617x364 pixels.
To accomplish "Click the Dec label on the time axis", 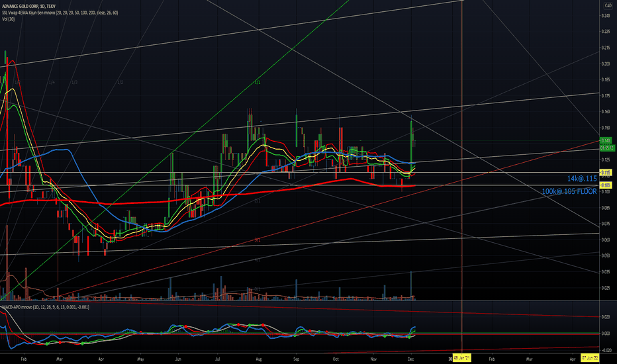I will coord(411,359).
